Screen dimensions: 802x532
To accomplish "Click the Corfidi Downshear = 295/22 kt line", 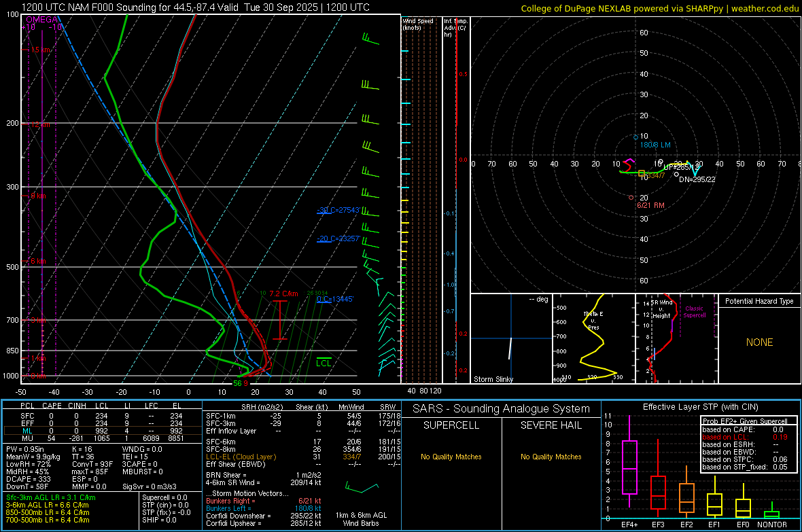I will click(264, 516).
